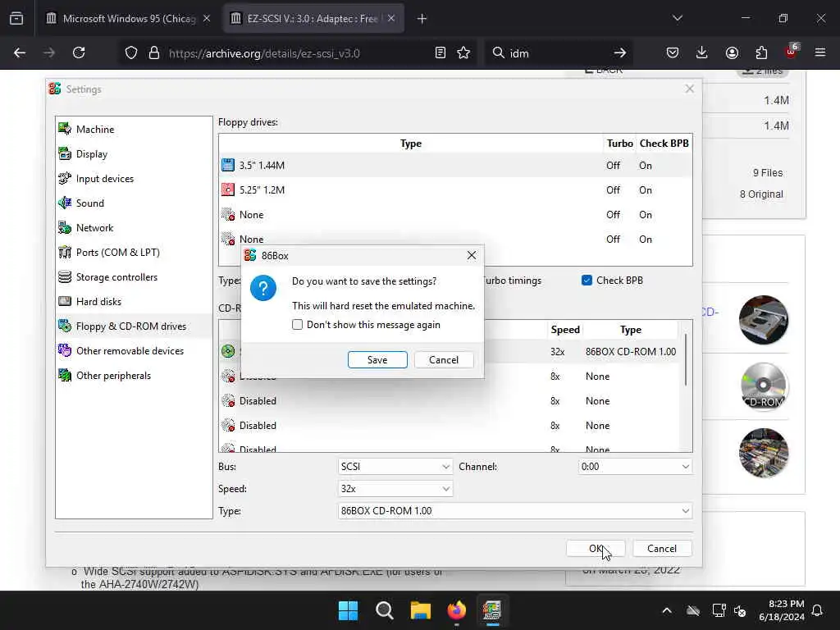Switch to the Microsoft Windows 95 tab
This screenshot has width=840, height=630.
click(x=129, y=19)
